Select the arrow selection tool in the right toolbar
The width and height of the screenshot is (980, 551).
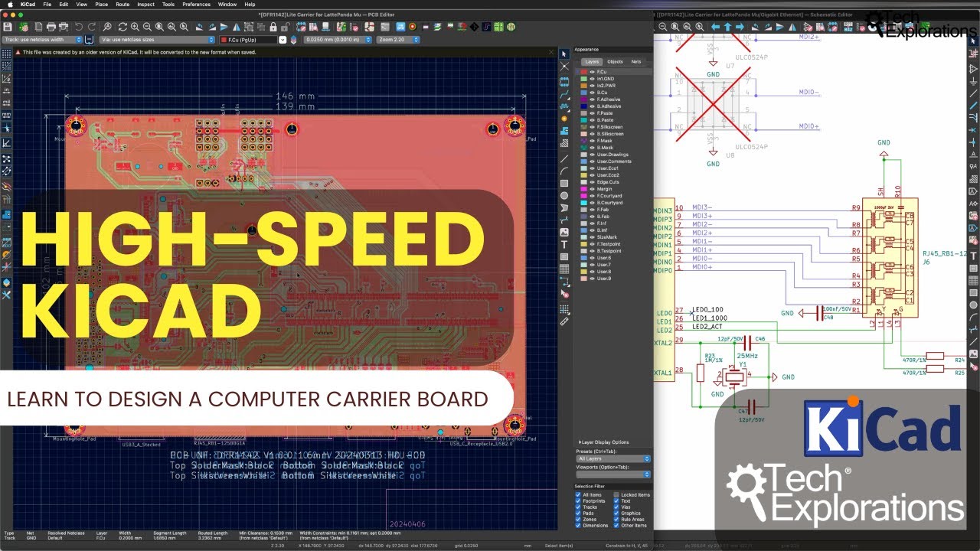pos(564,53)
